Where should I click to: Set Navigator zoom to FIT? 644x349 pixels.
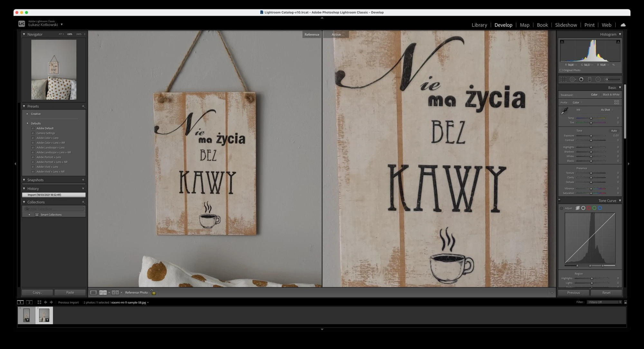point(61,34)
